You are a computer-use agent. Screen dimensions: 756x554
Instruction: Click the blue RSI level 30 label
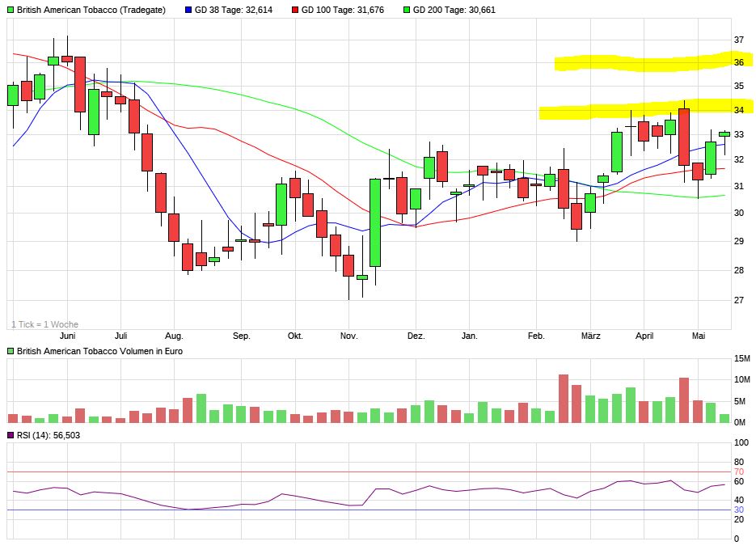739,510
